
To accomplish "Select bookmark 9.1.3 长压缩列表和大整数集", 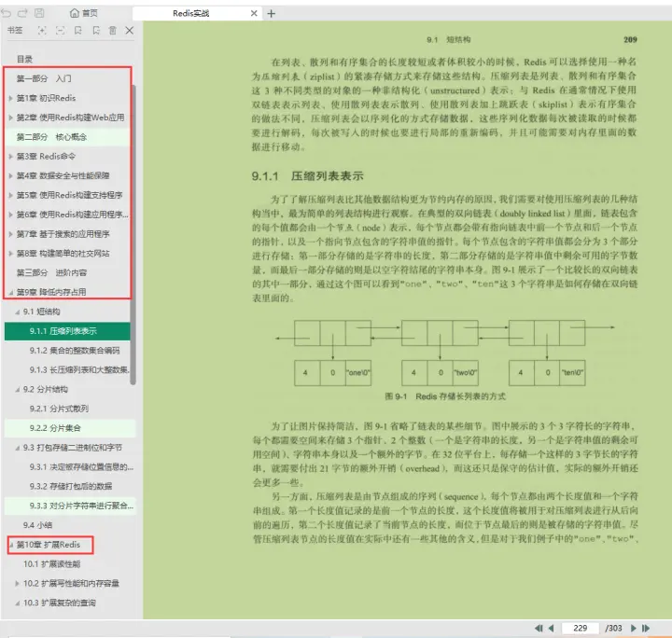I will point(79,369).
